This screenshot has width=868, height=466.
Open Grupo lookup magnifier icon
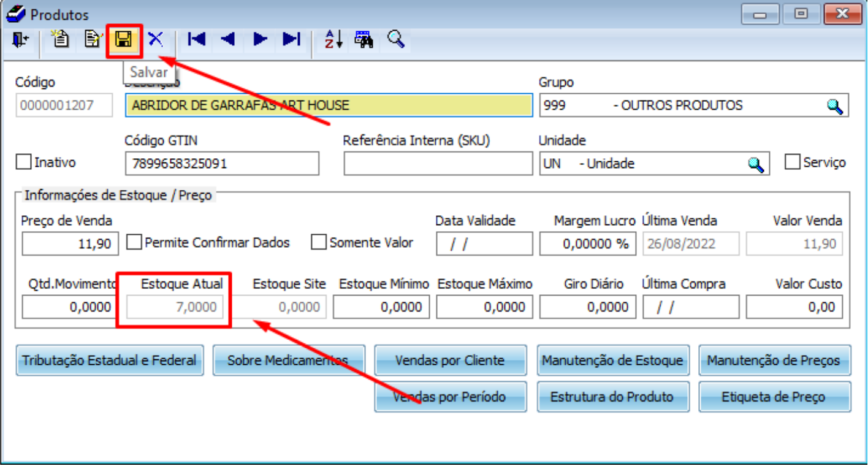tap(835, 106)
